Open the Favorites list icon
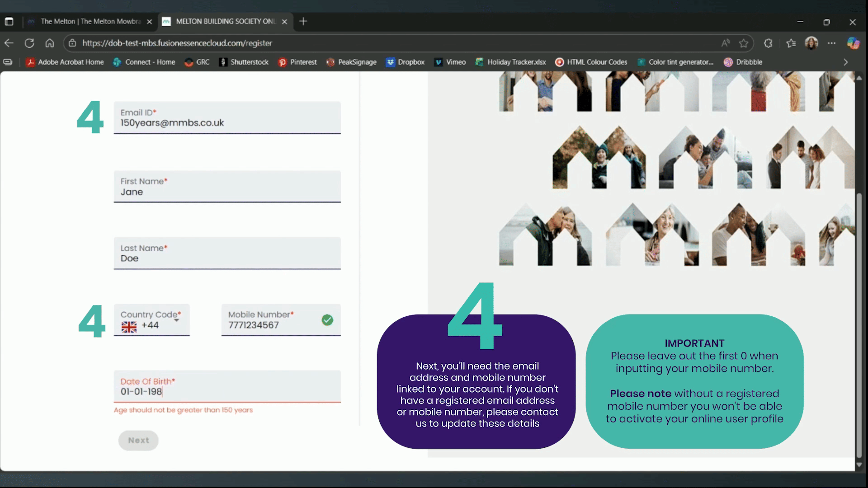This screenshot has height=488, width=868. click(791, 43)
